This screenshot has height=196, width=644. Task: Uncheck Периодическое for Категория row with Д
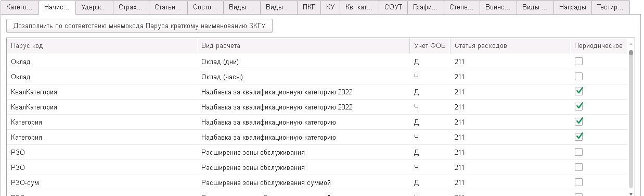point(578,122)
